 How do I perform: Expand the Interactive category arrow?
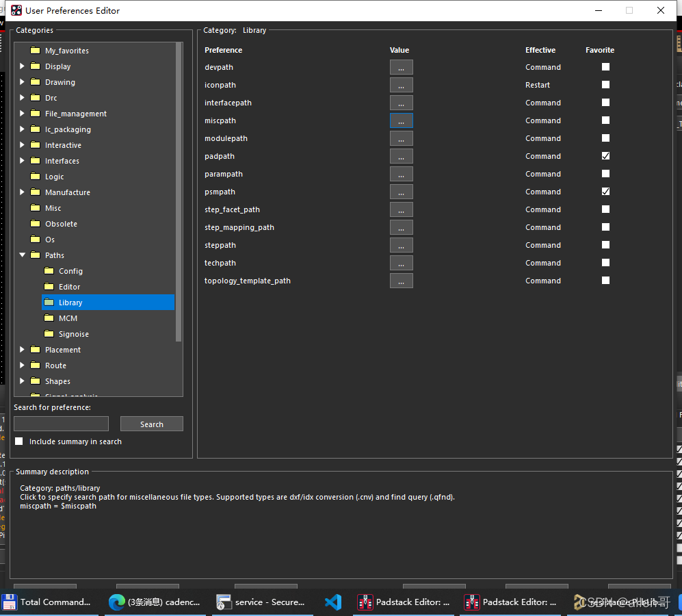pos(22,145)
